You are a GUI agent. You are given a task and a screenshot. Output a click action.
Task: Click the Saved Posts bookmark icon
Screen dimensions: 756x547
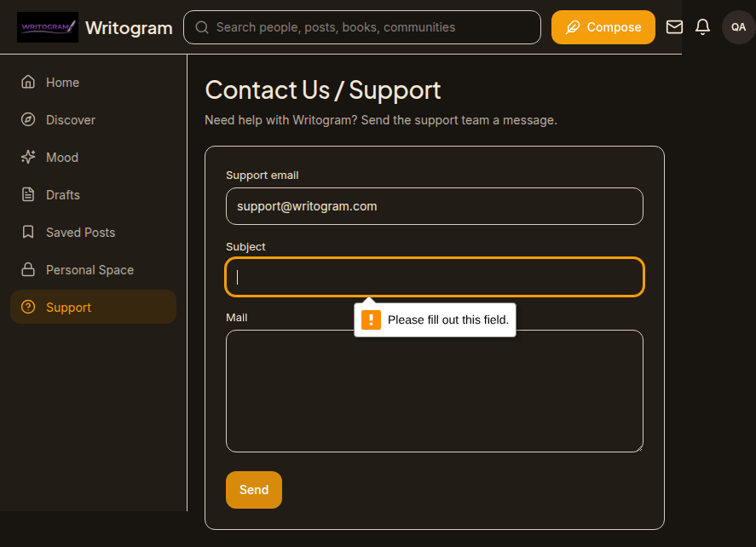(28, 233)
